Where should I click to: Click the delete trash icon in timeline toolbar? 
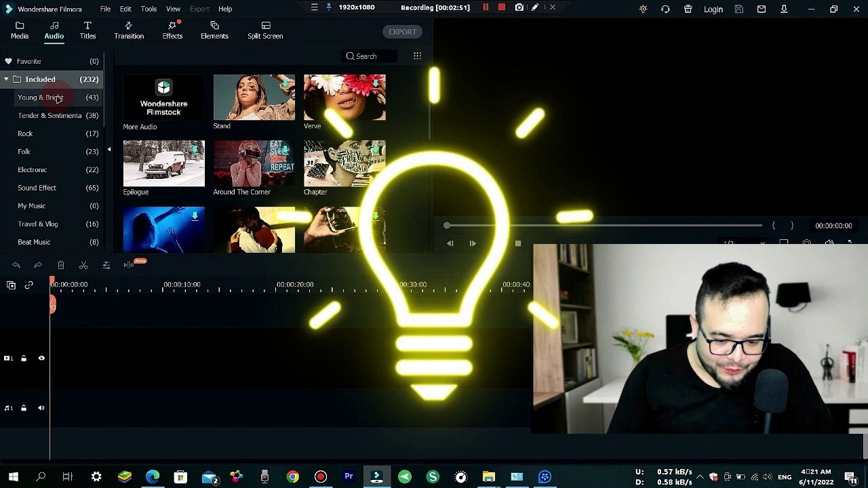61,265
